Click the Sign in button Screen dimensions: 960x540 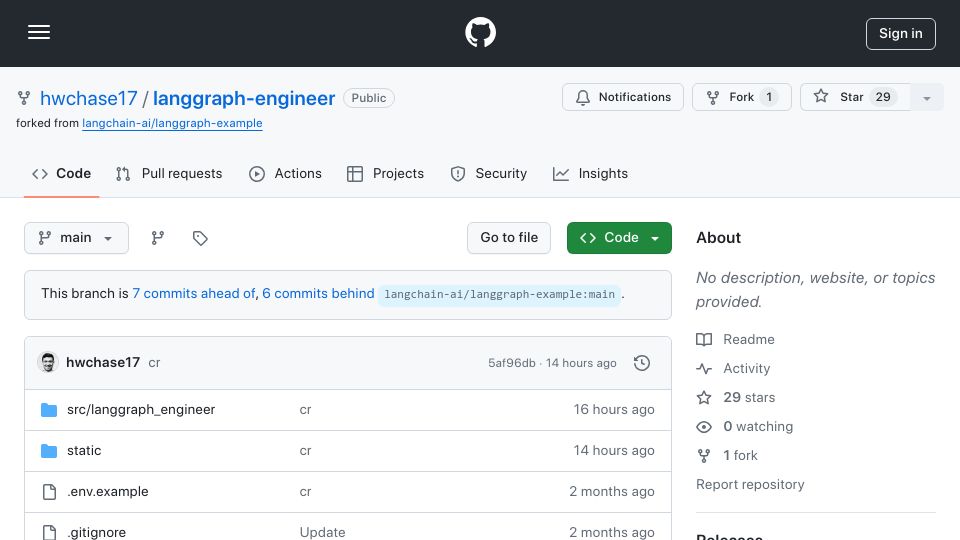pyautogui.click(x=901, y=34)
